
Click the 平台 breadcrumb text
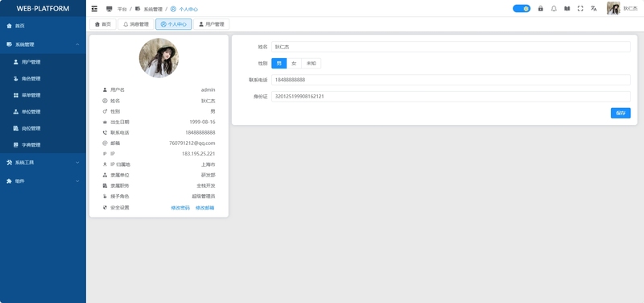(x=122, y=9)
